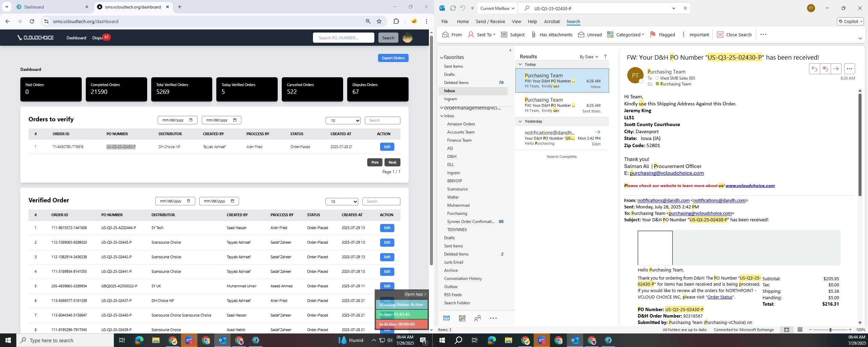This screenshot has width=868, height=347.
Task: Open Order Status link in email
Action: pos(719,297)
